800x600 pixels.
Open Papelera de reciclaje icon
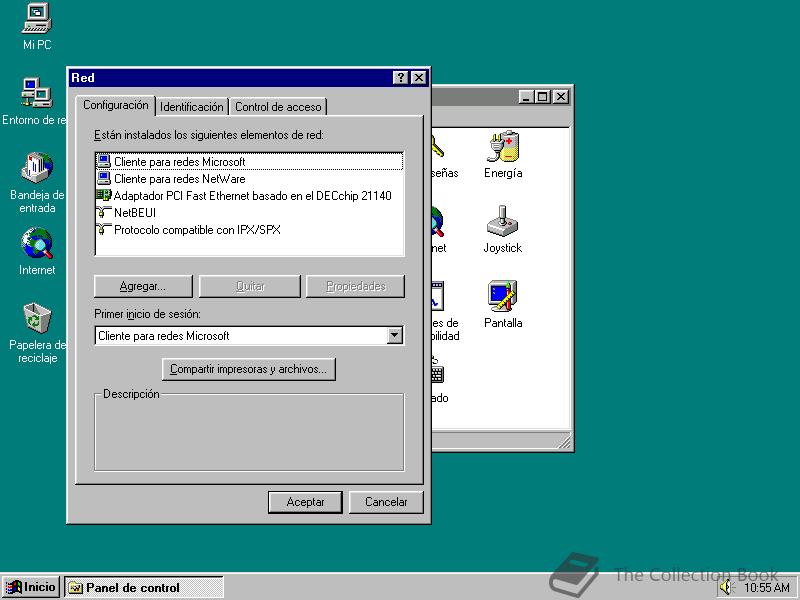37,332
